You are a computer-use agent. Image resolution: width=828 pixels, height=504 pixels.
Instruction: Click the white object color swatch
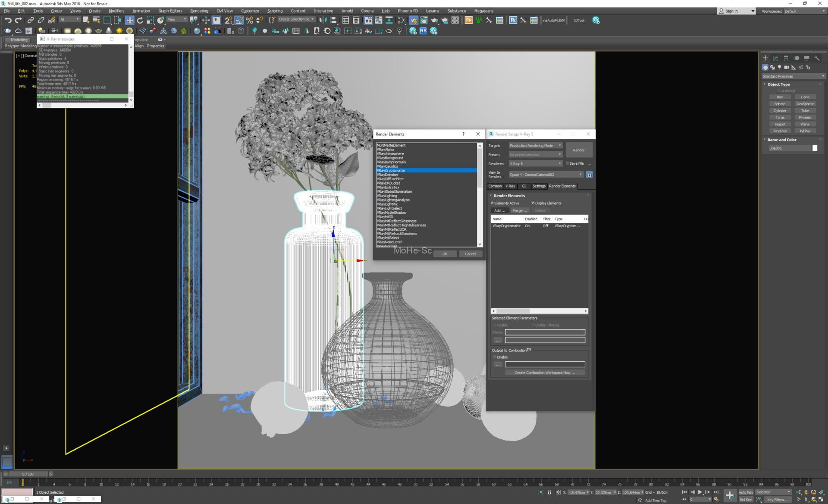point(815,148)
